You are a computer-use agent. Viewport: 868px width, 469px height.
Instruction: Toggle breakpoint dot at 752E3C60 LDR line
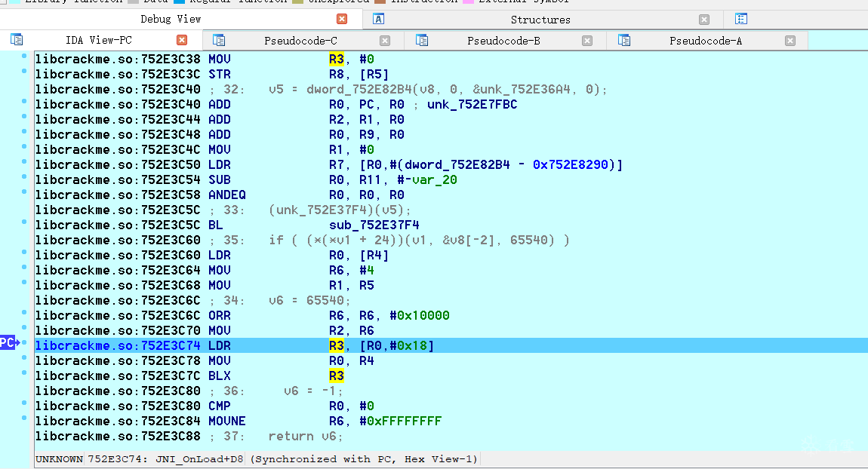24,252
